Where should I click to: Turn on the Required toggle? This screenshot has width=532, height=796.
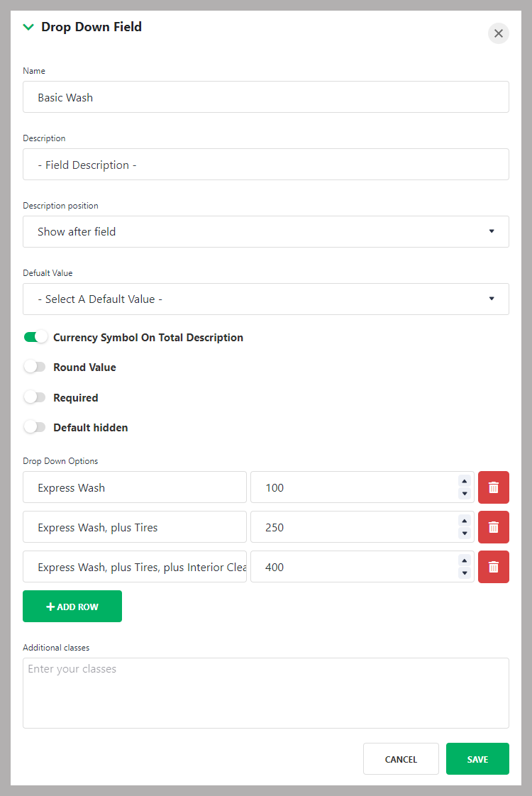click(x=35, y=397)
